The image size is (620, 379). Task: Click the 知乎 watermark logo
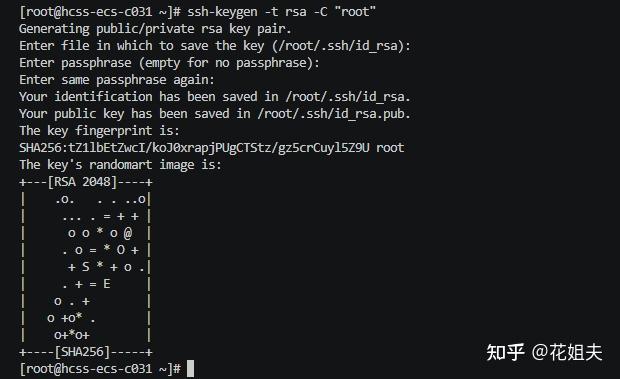pos(505,352)
